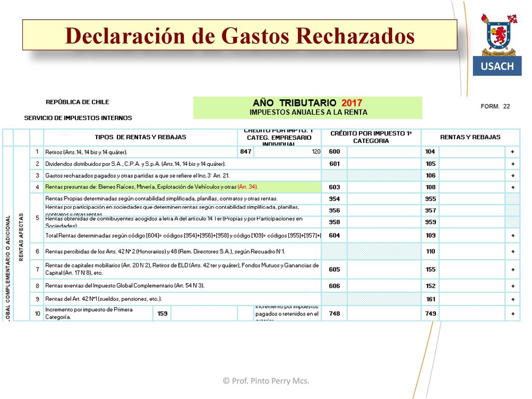Click the 'AÑO TRIBUTARIO 2017' header
Screen dimensions: 532x399
pos(308,103)
